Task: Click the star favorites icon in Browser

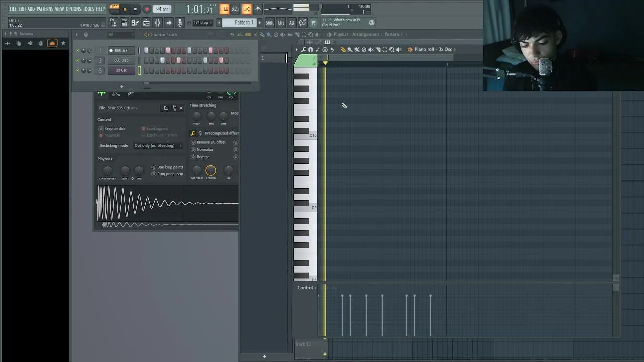Action: pos(63,43)
